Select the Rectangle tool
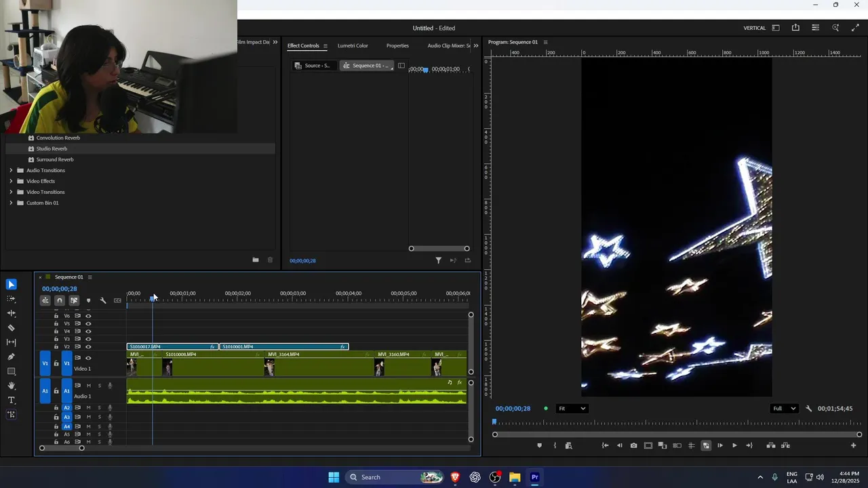This screenshot has height=488, width=868. [12, 371]
